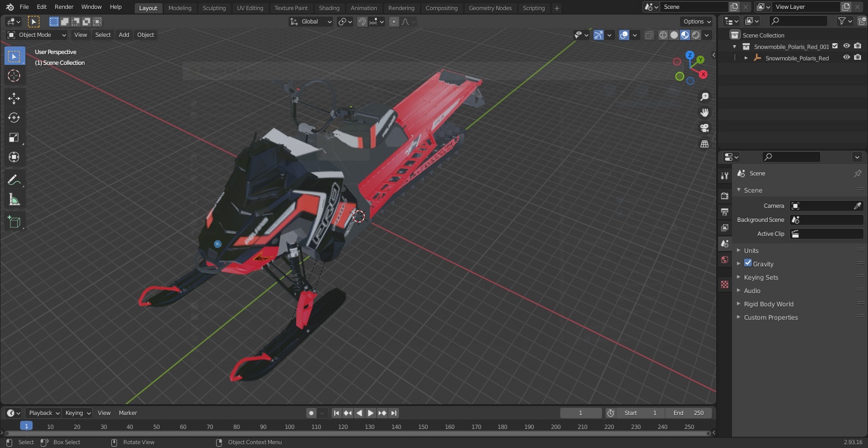Open the Render menu

coord(64,7)
